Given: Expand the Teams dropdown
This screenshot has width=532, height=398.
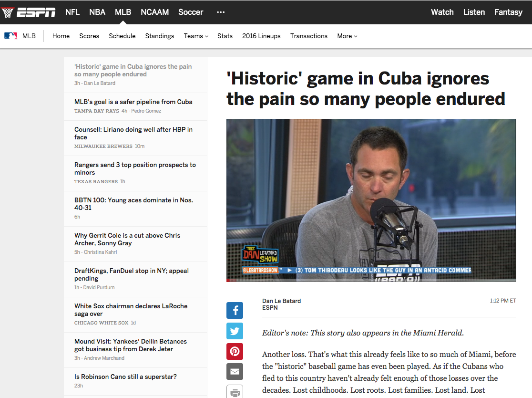Looking at the screenshot, I should (196, 36).
